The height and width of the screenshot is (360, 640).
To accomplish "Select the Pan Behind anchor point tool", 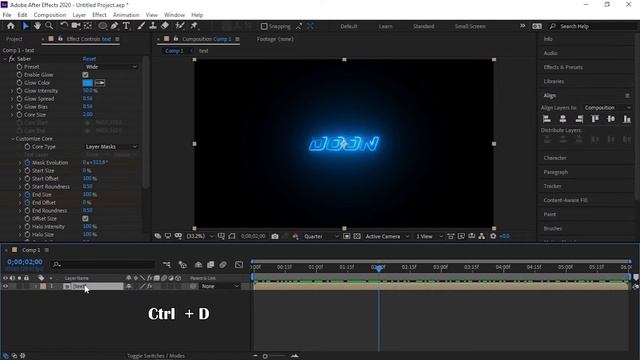I will pyautogui.click(x=88, y=26).
